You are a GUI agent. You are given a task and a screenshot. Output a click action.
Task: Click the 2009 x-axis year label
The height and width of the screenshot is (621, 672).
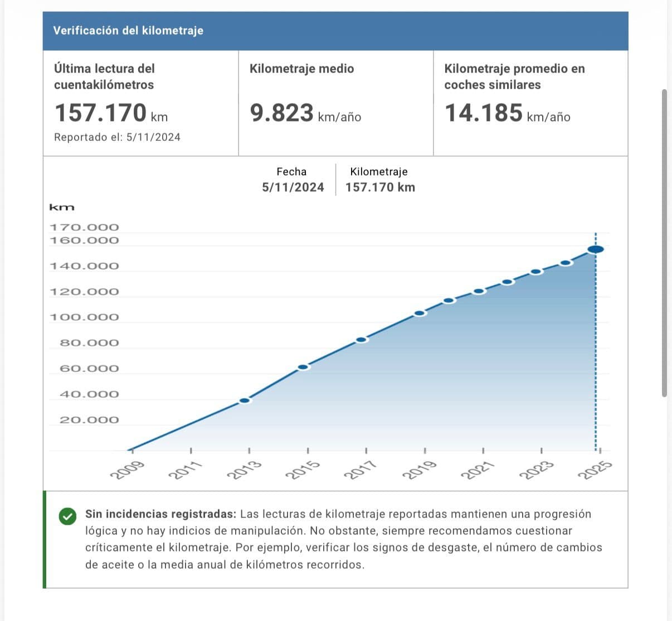[128, 471]
